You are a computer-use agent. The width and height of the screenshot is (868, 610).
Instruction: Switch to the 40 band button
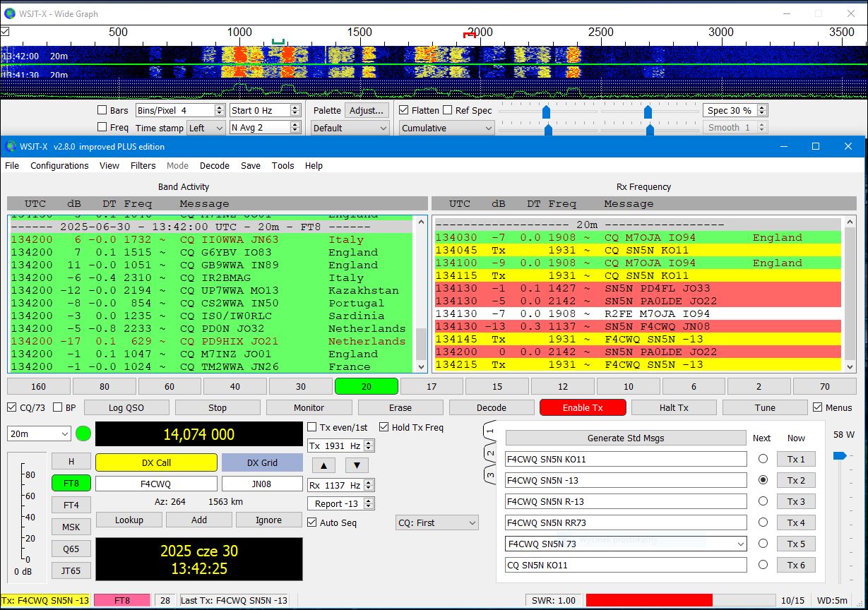[235, 386]
